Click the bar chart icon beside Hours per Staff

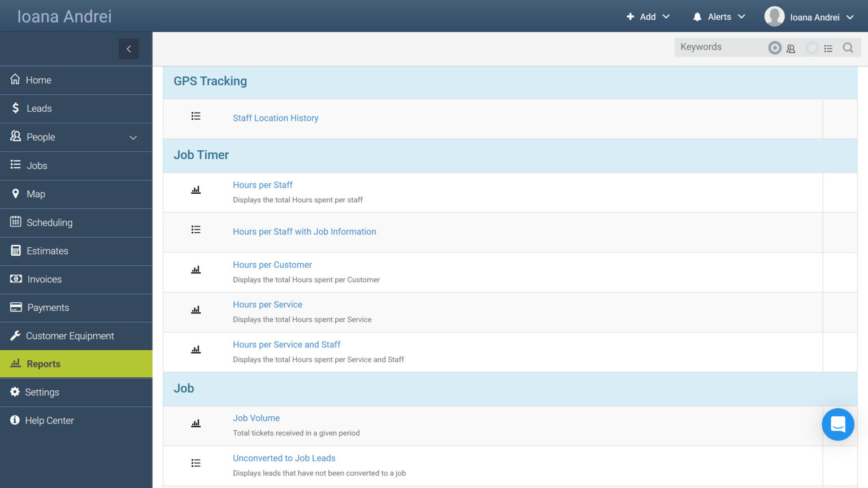tap(196, 190)
